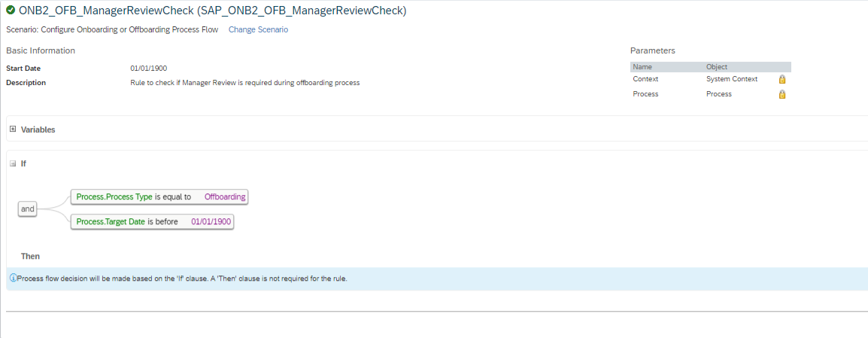Select the Process.Target Date condition
The width and height of the screenshot is (868, 338).
(152, 221)
